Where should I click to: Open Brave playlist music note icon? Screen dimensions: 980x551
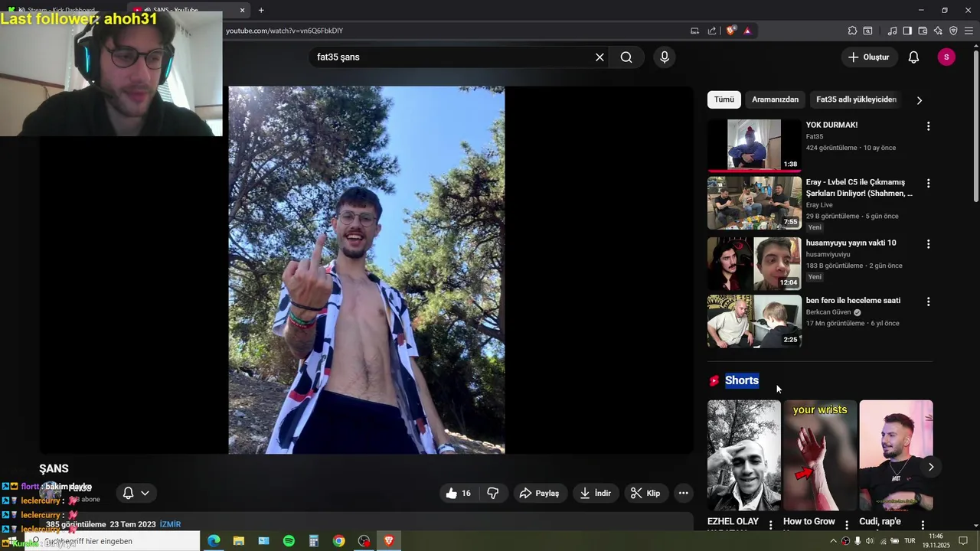[892, 31]
